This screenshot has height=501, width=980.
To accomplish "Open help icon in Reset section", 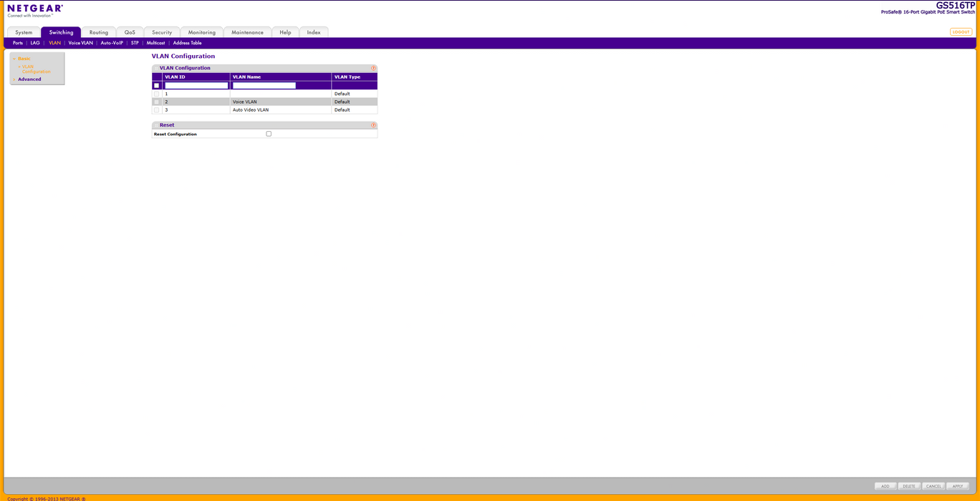I will pos(373,125).
